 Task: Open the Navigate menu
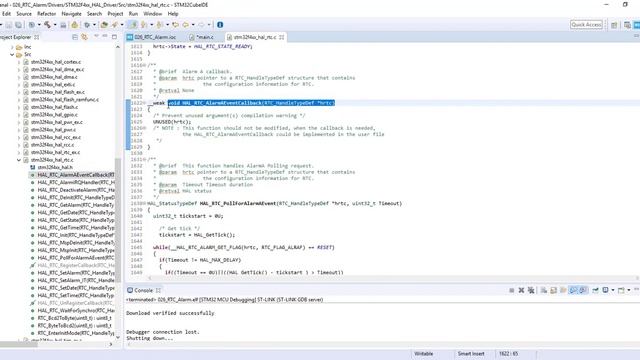(x=71, y=13)
